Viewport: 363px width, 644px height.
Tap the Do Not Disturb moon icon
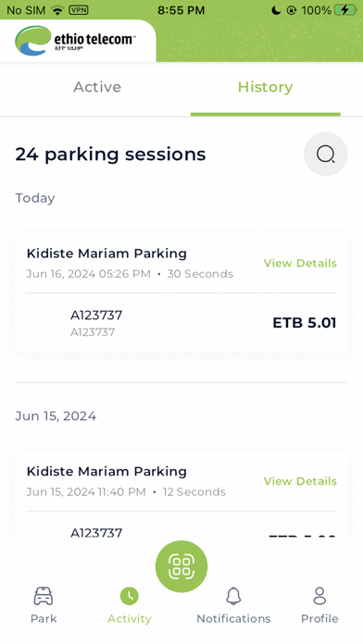tap(276, 10)
